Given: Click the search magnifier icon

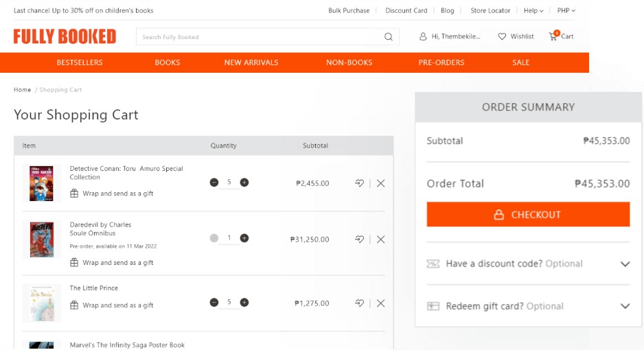Looking at the screenshot, I should coord(389,37).
